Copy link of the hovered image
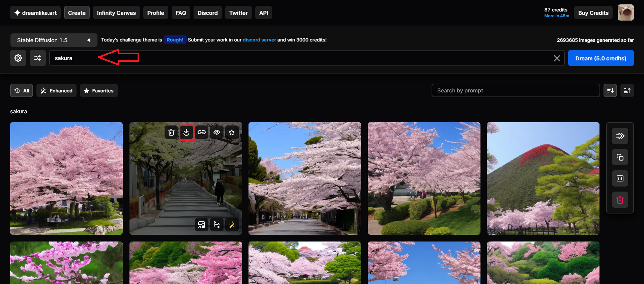 click(202, 132)
